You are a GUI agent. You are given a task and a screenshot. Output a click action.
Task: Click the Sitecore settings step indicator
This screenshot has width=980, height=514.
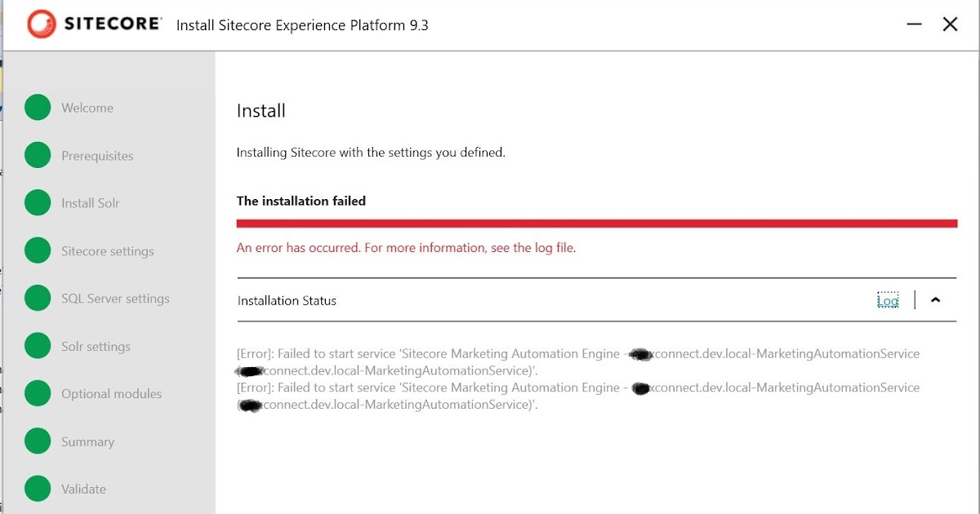tap(38, 250)
